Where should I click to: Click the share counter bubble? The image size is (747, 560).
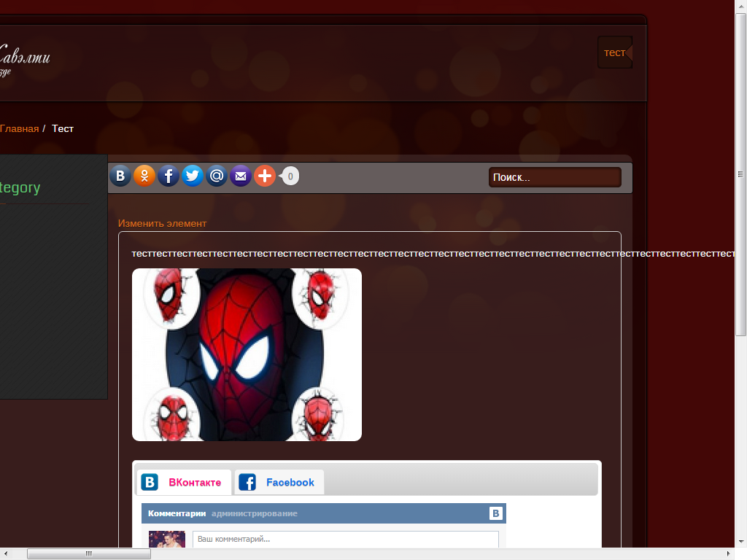click(290, 176)
